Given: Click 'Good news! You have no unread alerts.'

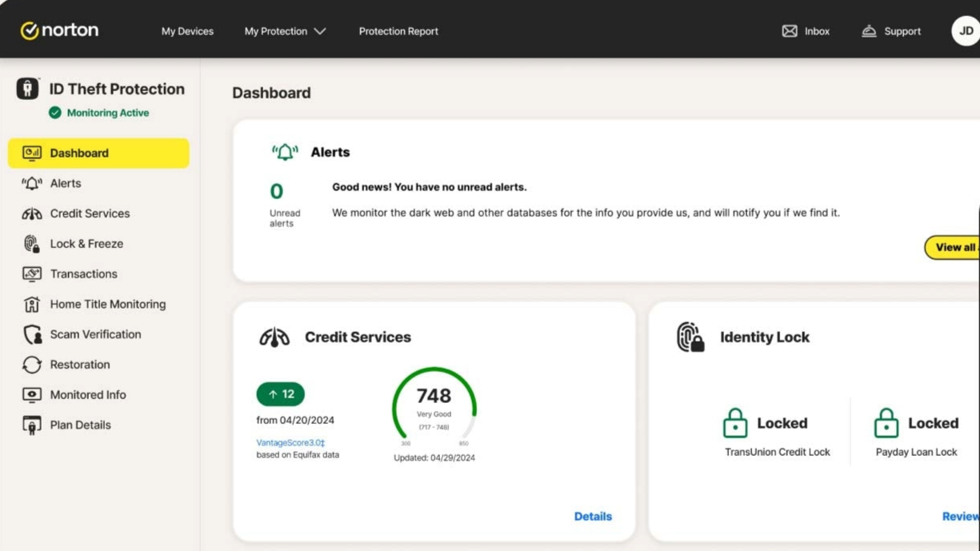Looking at the screenshot, I should (430, 187).
